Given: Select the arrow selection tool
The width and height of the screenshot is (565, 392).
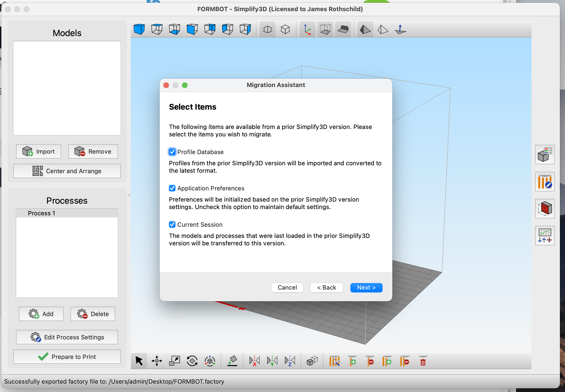Looking at the screenshot, I should [x=139, y=361].
